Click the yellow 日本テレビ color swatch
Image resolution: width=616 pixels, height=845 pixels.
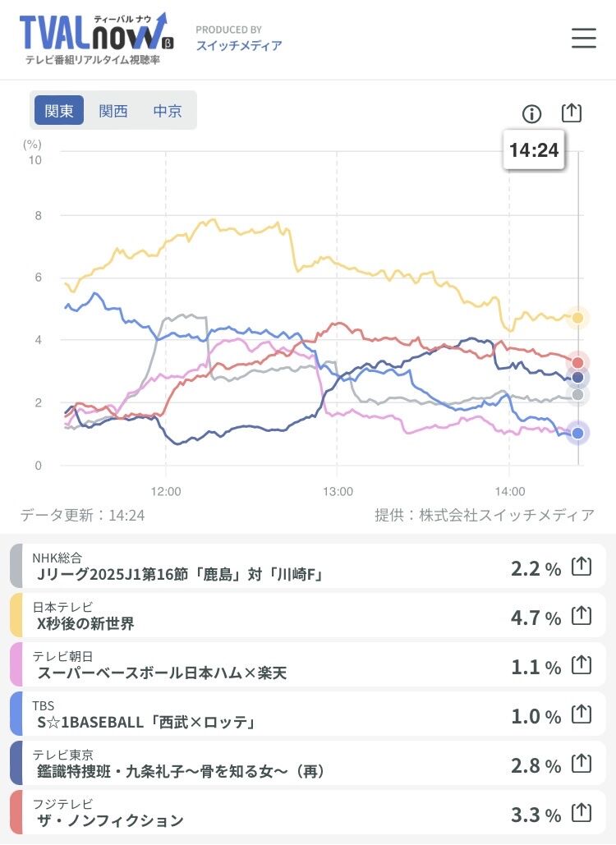click(16, 616)
